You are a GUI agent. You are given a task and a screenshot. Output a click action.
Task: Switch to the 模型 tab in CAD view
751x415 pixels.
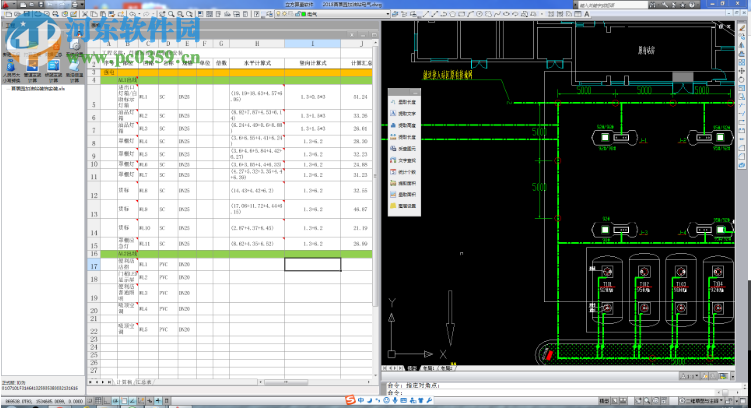413,370
